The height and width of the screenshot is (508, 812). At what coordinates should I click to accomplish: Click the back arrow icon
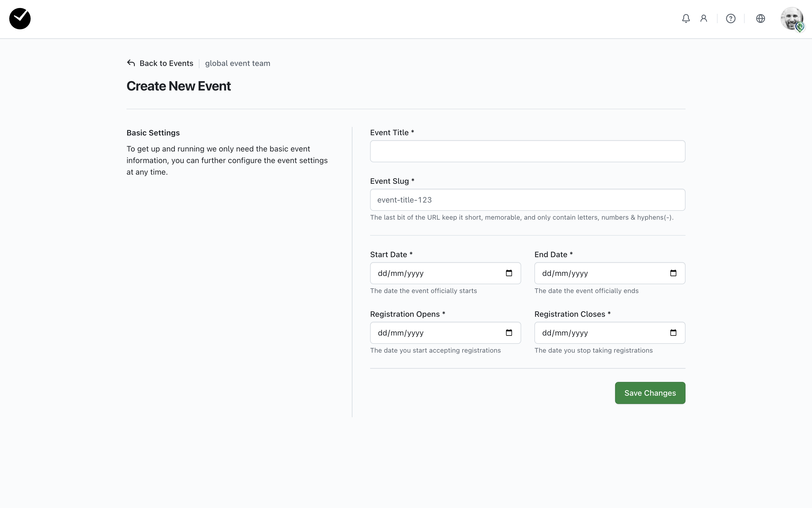(x=131, y=63)
